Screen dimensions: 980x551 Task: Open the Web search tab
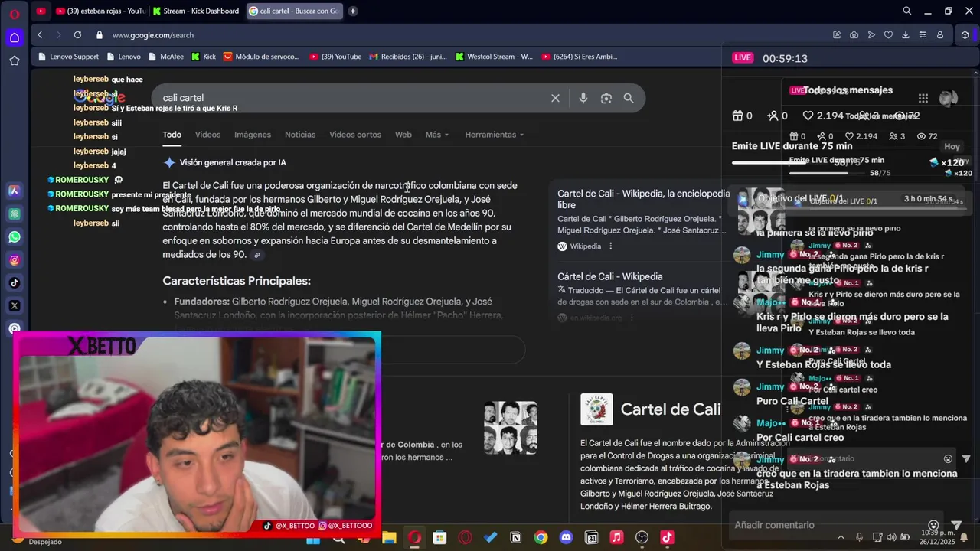coord(403,135)
